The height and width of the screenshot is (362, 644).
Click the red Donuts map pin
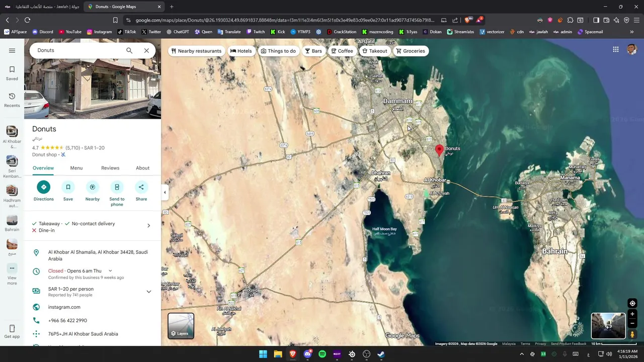(x=439, y=150)
